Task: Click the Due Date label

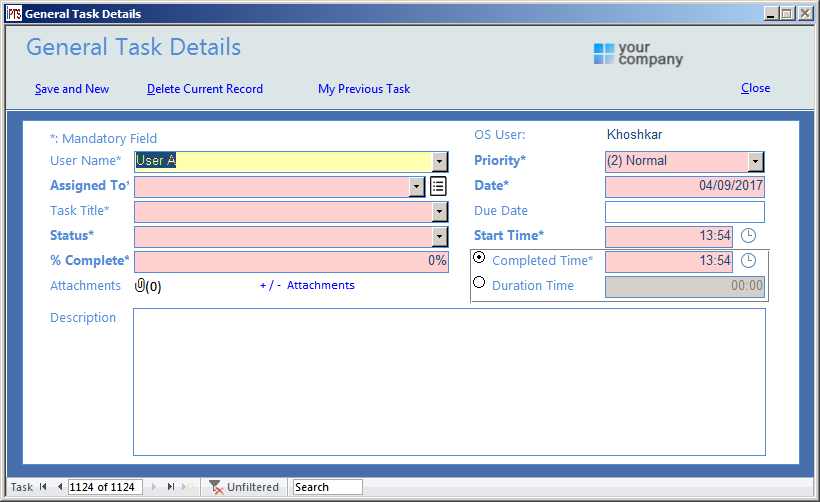Action: point(501,211)
